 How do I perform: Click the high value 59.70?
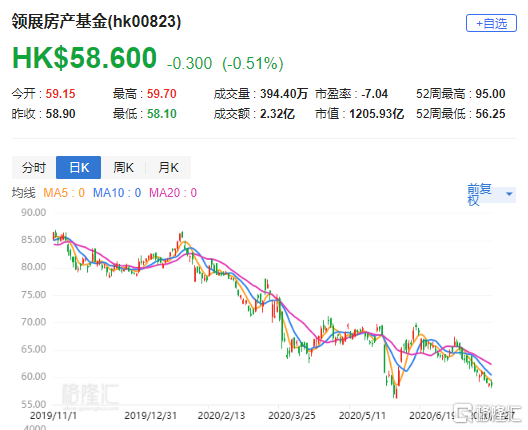click(162, 94)
